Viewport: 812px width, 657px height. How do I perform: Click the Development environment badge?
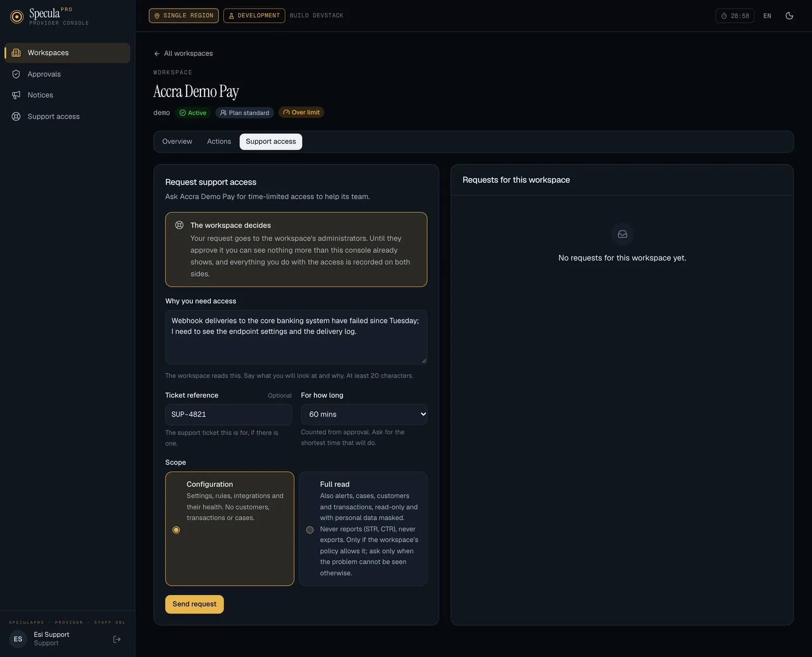254,16
